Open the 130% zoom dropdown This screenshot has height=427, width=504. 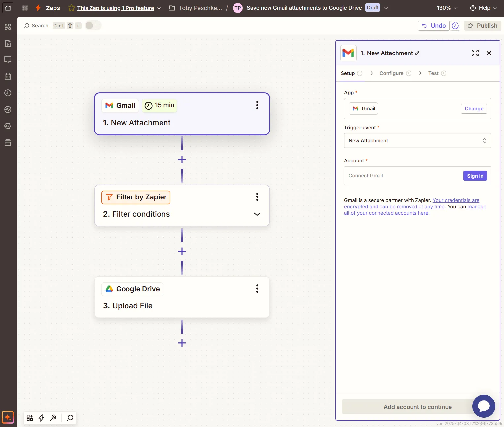pyautogui.click(x=447, y=8)
